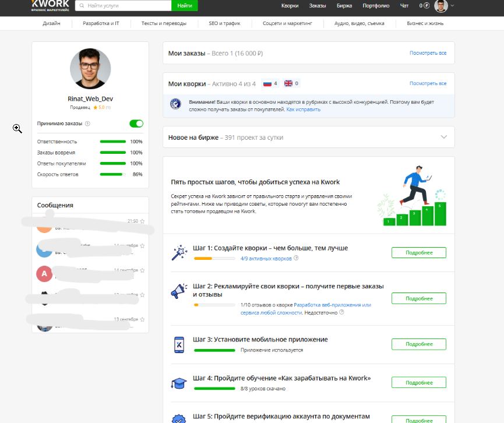
Task: Click the help icon next to 'Принимаю заказы'
Action: (x=87, y=124)
